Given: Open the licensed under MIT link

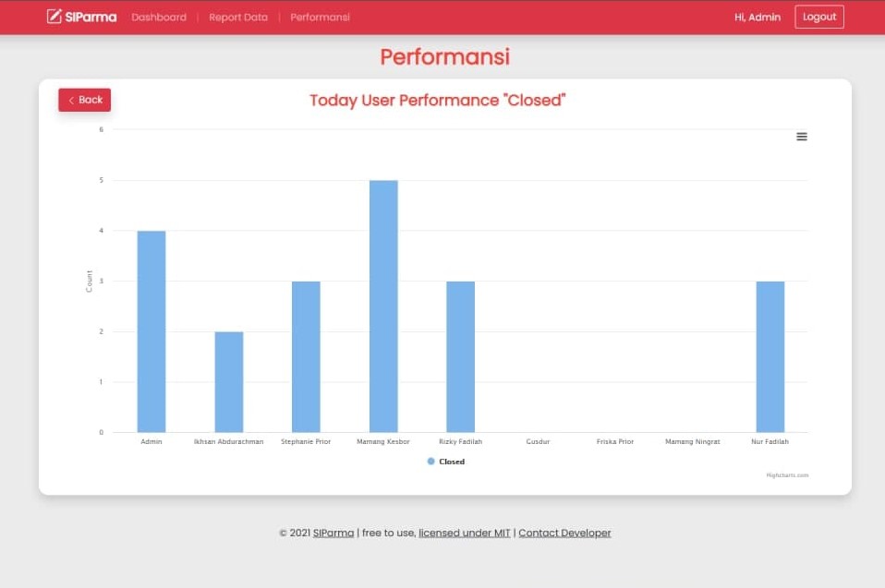Looking at the screenshot, I should pyautogui.click(x=464, y=533).
